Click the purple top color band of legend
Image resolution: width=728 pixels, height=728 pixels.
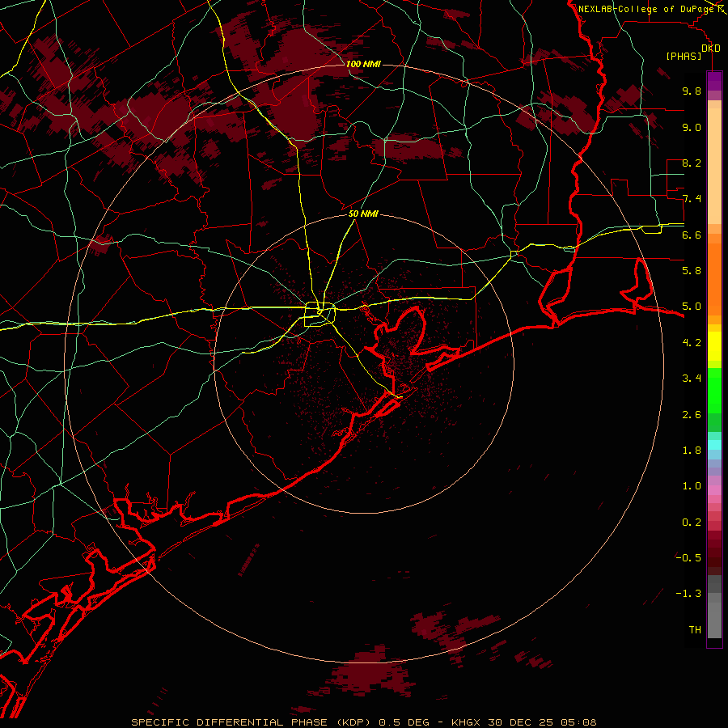coord(714,81)
